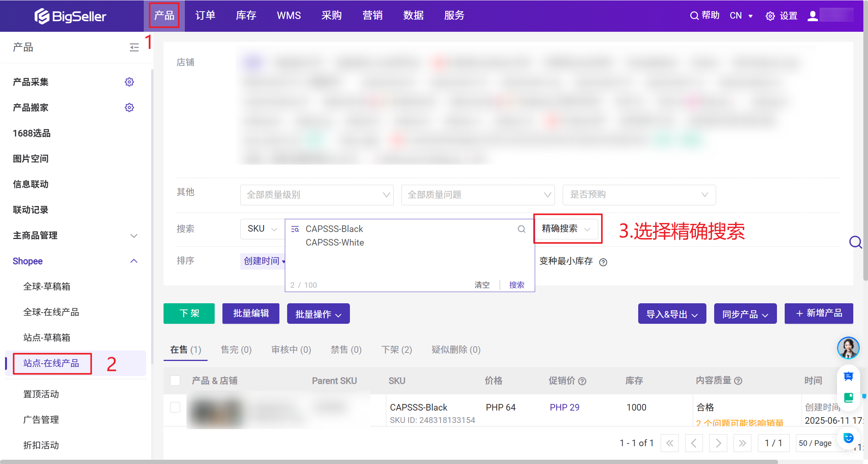Open the green guide book floating icon
Screen dimensions: 868x464
(848, 397)
